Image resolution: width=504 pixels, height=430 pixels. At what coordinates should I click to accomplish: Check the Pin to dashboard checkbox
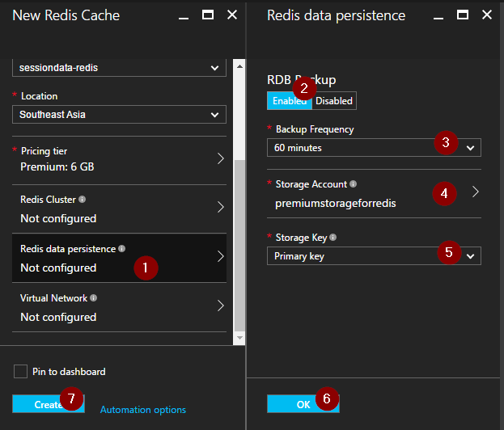(20, 372)
